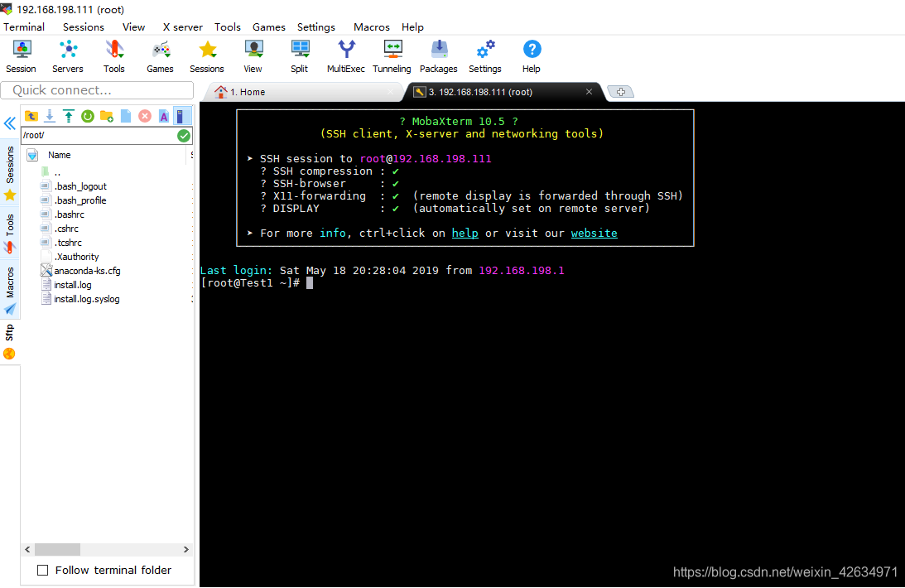Create a new folder in SFTP browser
905x588 pixels.
pos(107,117)
